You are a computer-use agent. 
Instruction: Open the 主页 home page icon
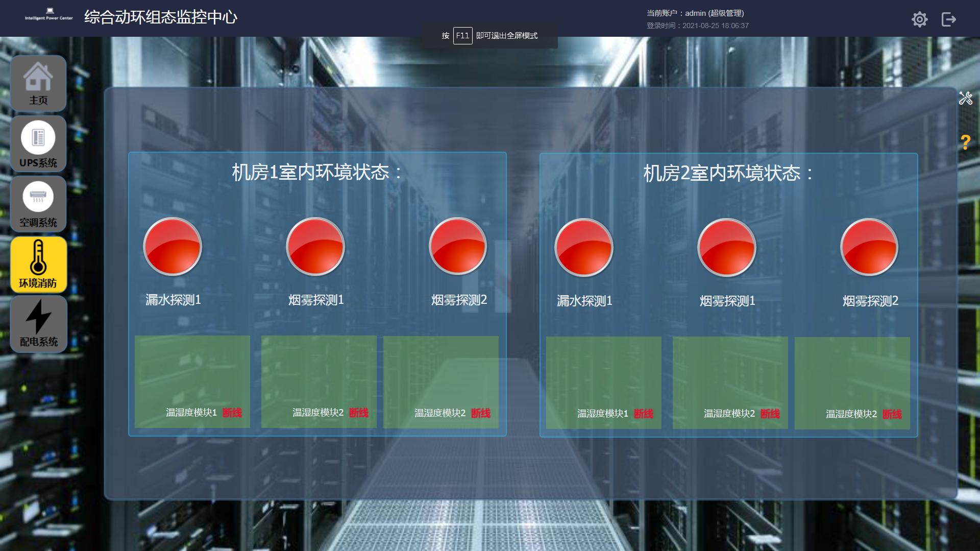pyautogui.click(x=38, y=83)
